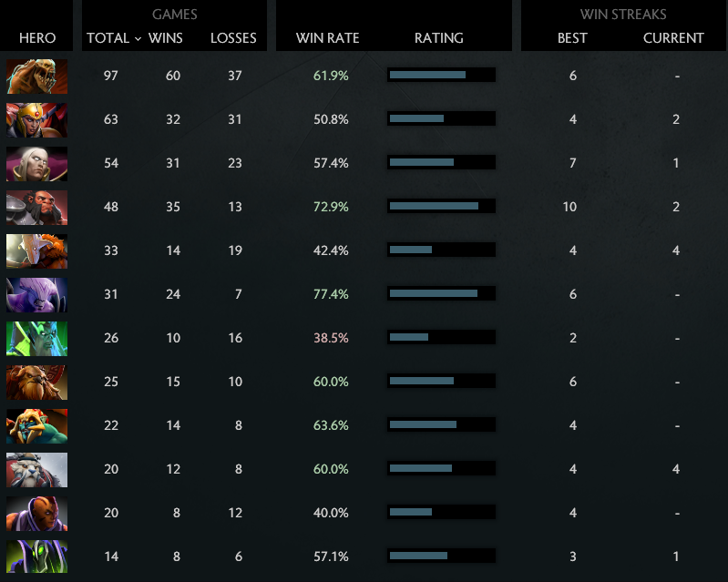This screenshot has width=728, height=582.
Task: Click total games value 48
Action: (x=111, y=207)
